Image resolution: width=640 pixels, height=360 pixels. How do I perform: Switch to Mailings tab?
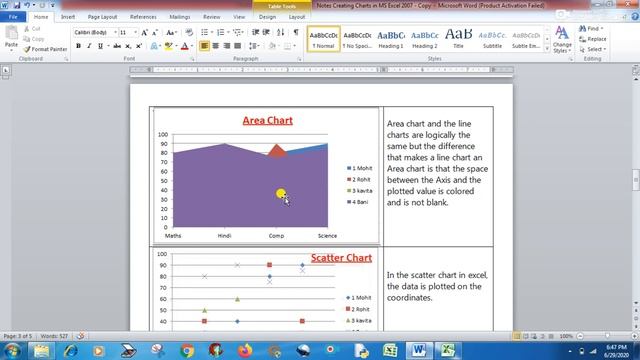[180, 17]
